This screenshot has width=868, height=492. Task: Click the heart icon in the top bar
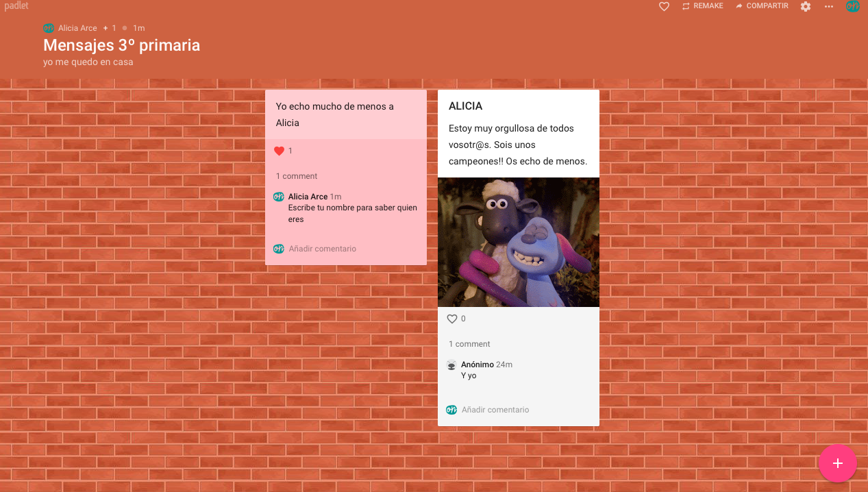click(663, 6)
